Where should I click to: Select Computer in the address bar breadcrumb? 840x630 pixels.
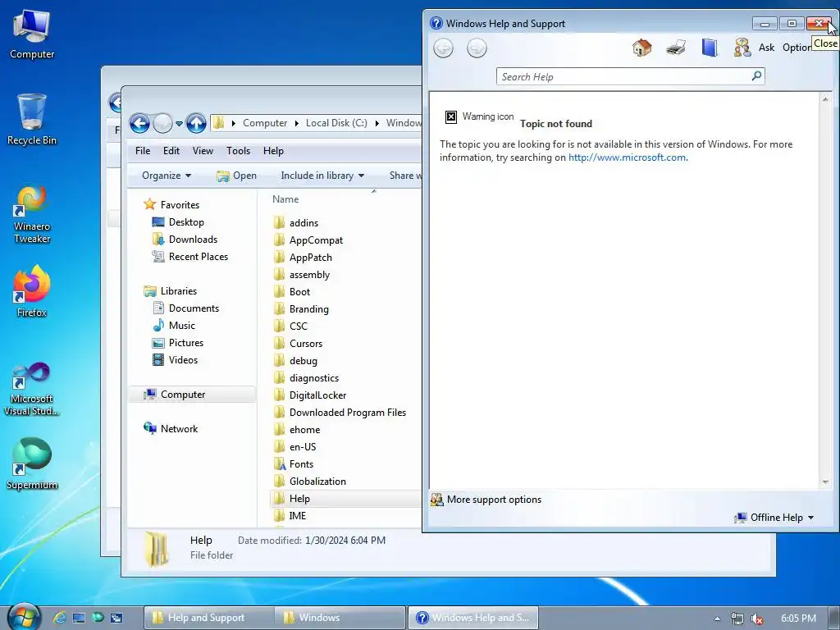coord(265,123)
